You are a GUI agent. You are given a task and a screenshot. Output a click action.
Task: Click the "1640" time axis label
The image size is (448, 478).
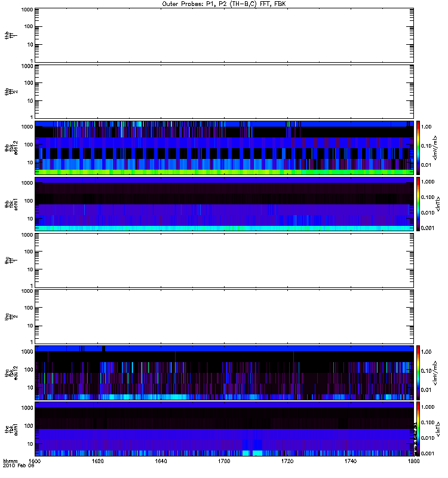161,461
